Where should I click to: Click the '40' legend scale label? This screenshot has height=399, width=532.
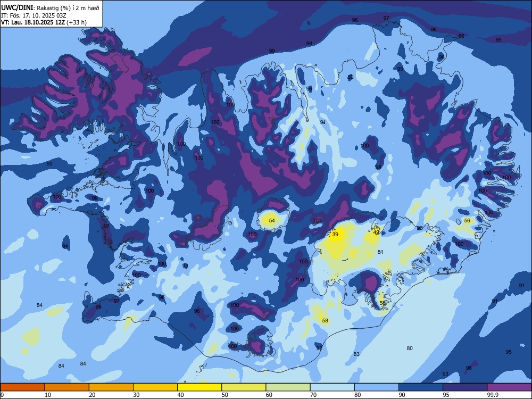click(x=180, y=395)
